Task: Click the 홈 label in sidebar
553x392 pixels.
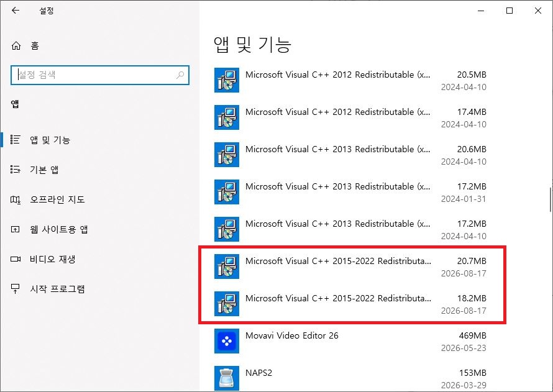Action: point(35,46)
